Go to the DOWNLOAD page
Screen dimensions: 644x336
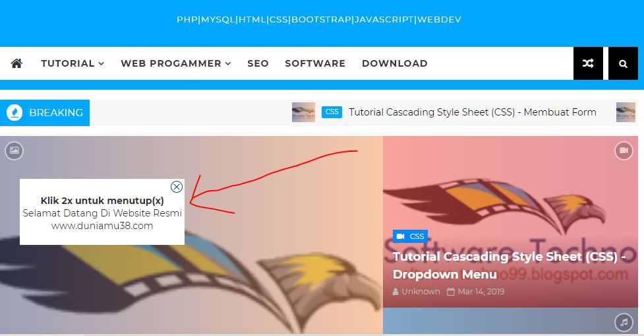395,63
